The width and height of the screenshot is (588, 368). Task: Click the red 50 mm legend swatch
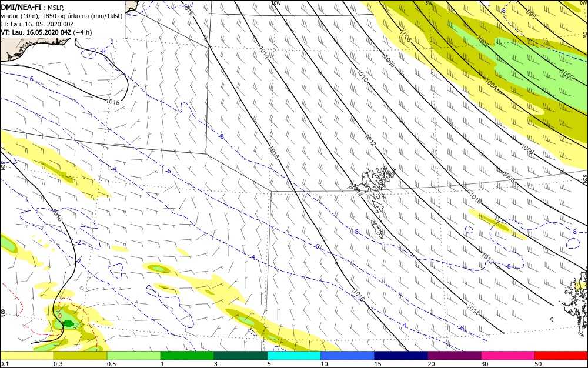(x=561, y=356)
